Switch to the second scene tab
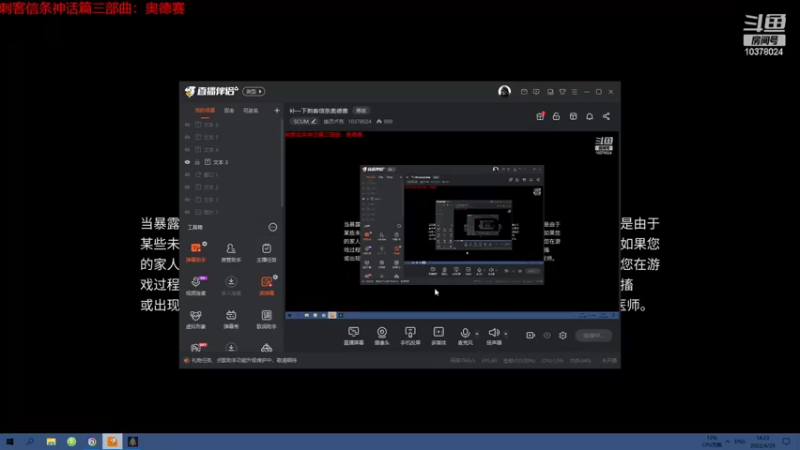Screen dimensions: 800x450 [229, 110]
